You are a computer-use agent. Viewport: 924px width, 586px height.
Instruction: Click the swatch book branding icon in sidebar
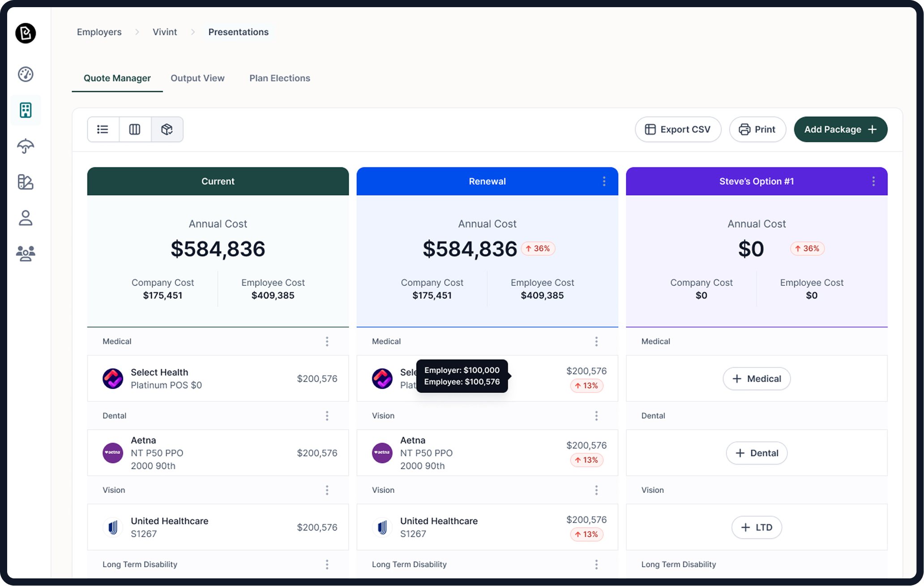pos(26,182)
